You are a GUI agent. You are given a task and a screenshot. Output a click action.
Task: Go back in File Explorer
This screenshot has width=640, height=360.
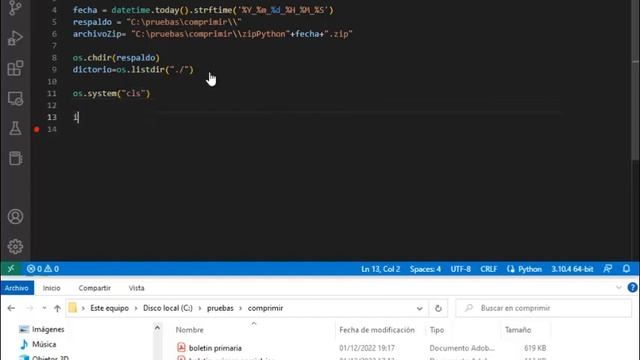click(x=11, y=308)
